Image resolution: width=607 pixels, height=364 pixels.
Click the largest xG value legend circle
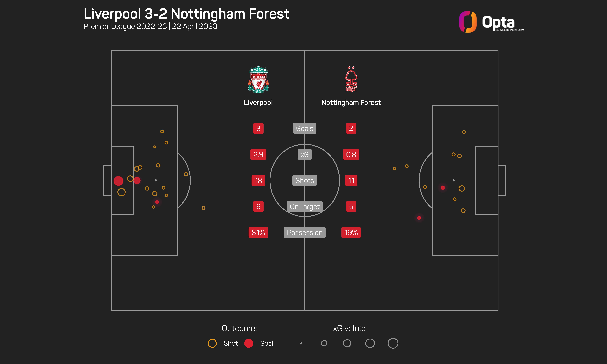click(393, 343)
